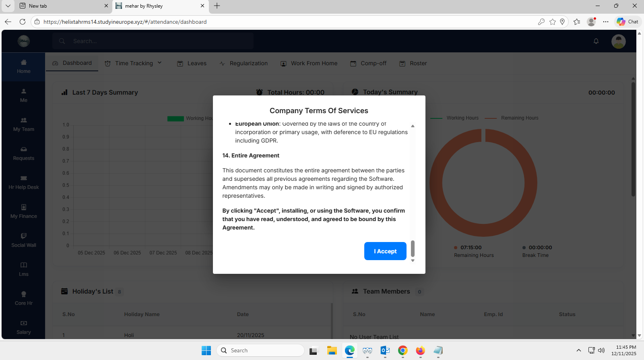Image resolution: width=644 pixels, height=360 pixels.
Task: Switch to the Leaves tab
Action: click(192, 63)
